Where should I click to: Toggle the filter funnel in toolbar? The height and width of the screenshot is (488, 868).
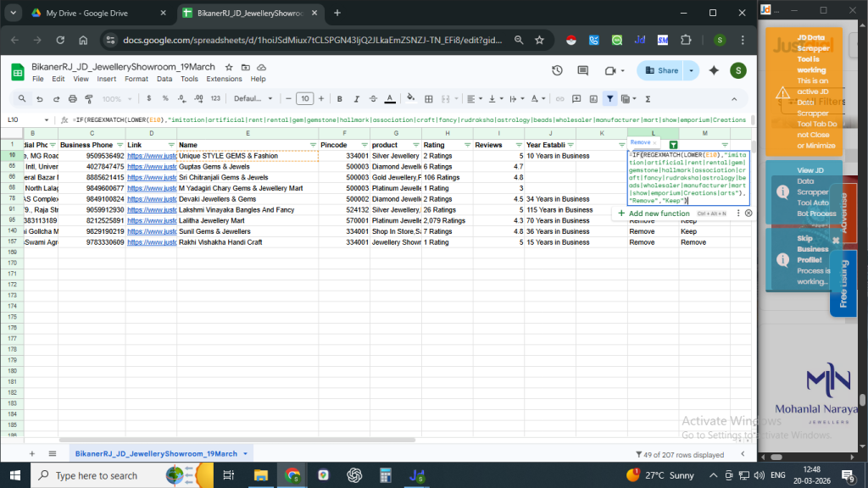(609, 99)
